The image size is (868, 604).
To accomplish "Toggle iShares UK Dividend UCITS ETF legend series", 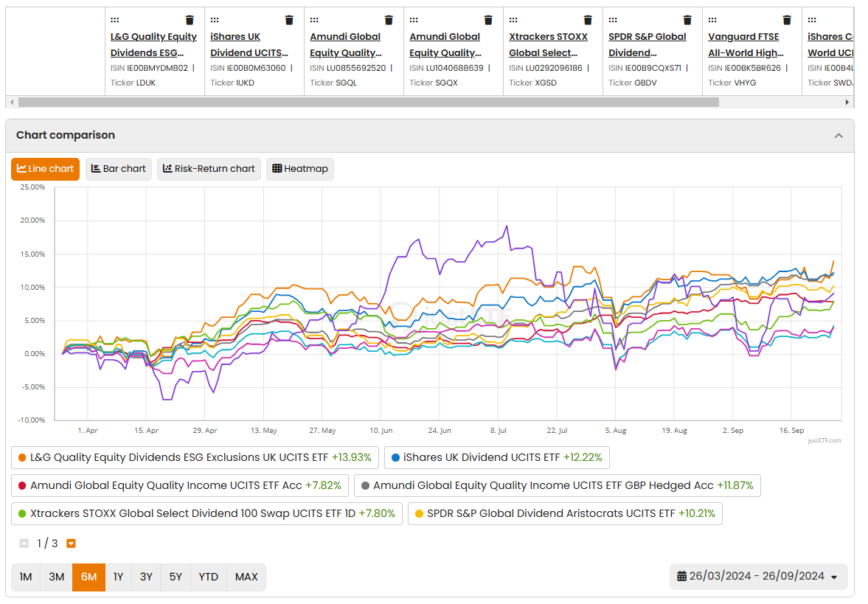I will 496,458.
